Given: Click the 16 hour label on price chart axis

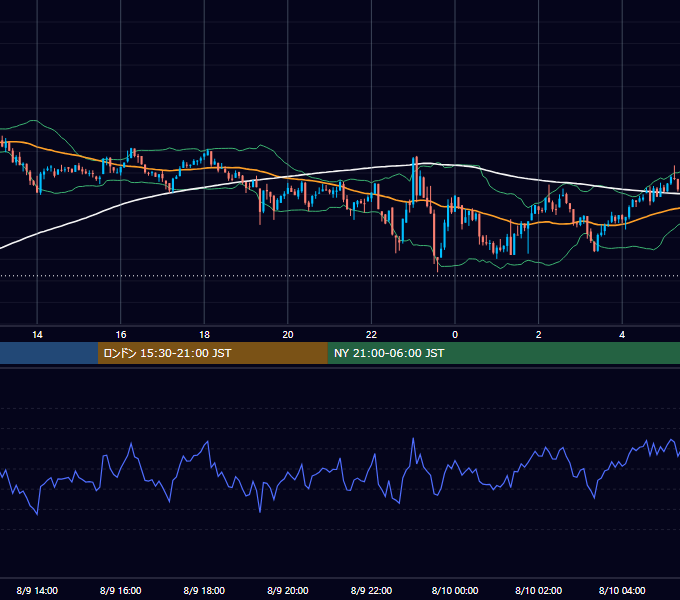Looking at the screenshot, I should point(121,335).
